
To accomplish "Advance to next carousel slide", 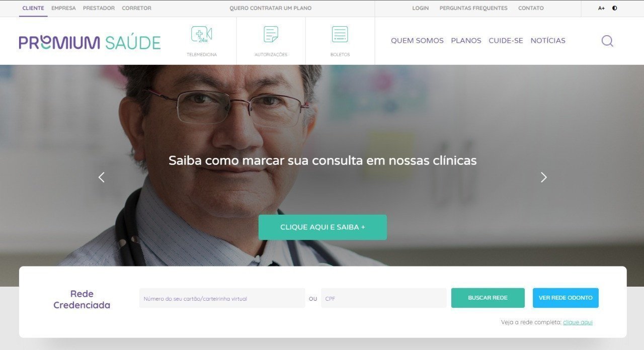I will tap(543, 177).
